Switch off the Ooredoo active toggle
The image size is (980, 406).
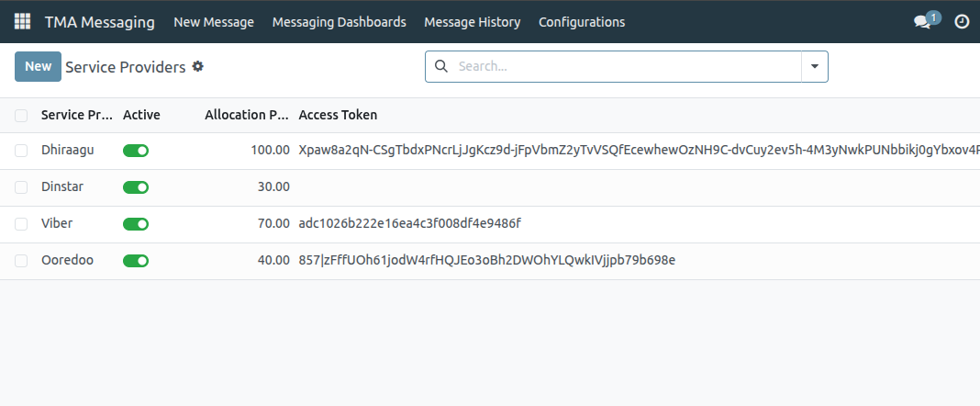point(136,261)
